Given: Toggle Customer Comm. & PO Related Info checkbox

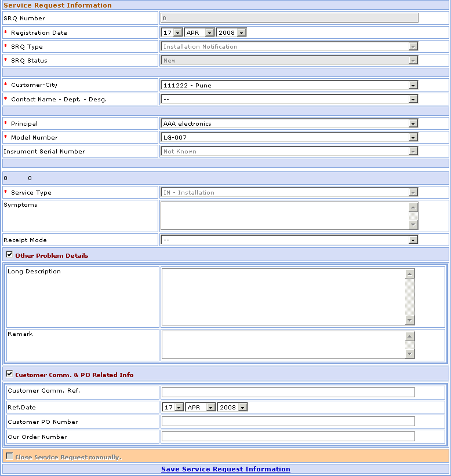Looking at the screenshot, I should click(9, 374).
